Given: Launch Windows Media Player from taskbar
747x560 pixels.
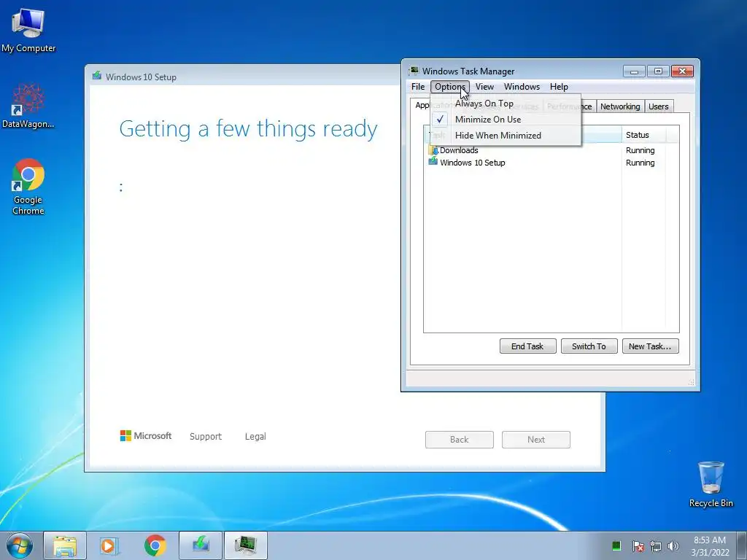Looking at the screenshot, I should pyautogui.click(x=109, y=545).
